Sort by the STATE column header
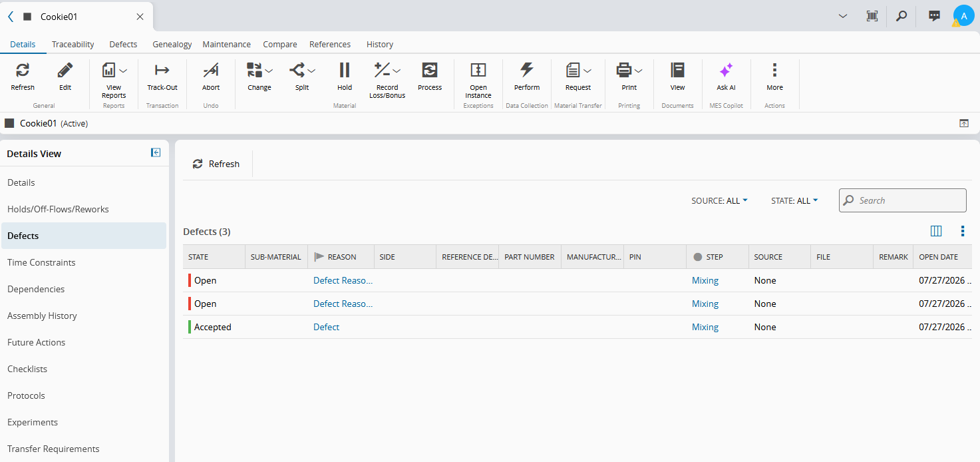The width and height of the screenshot is (980, 462). point(214,257)
